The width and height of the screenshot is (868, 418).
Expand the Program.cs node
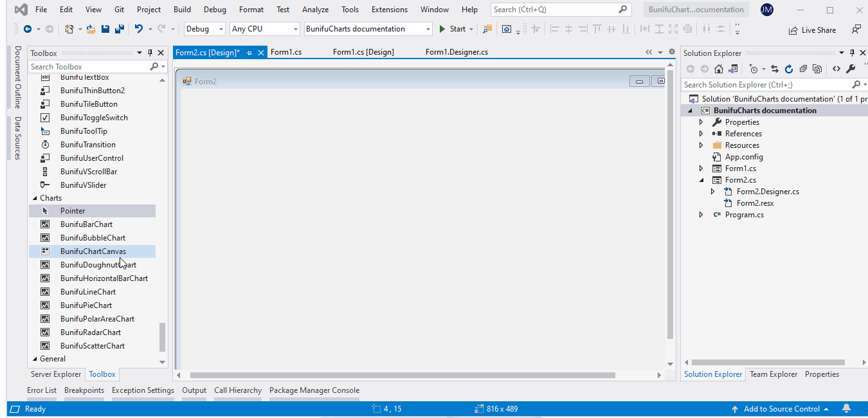click(x=701, y=215)
